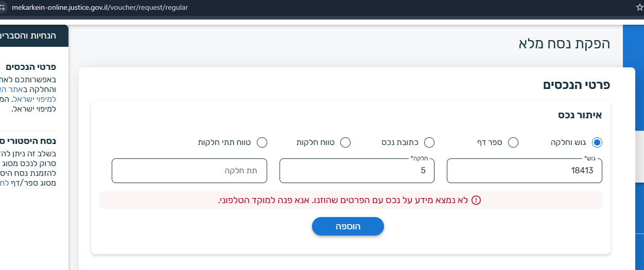This screenshot has height=270, width=644.
Task: Bookmark this page with the star icon
Action: (x=640, y=7)
